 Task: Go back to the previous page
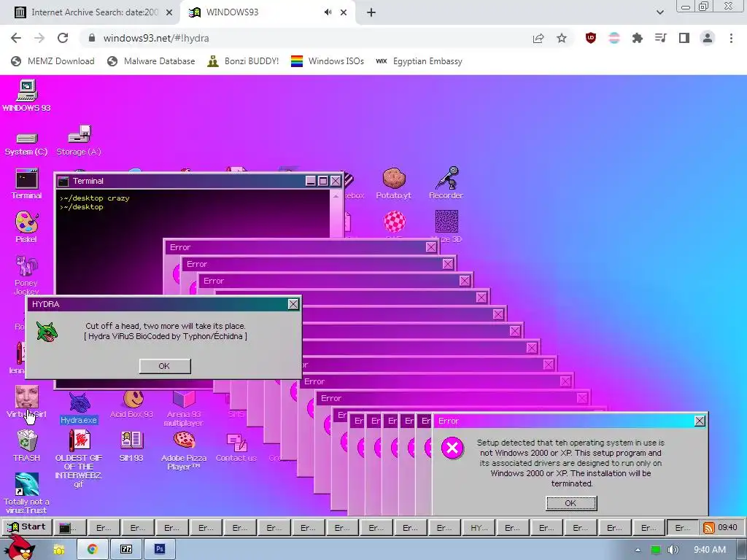[x=16, y=38]
